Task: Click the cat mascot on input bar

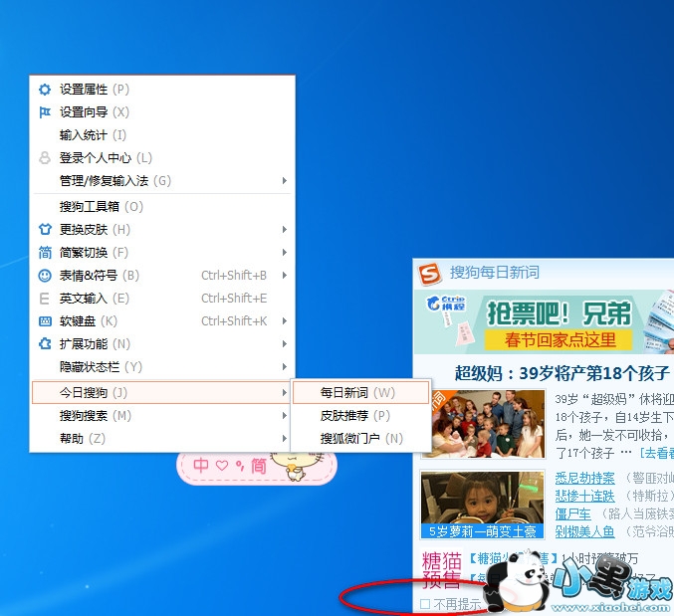Action: pos(296,465)
